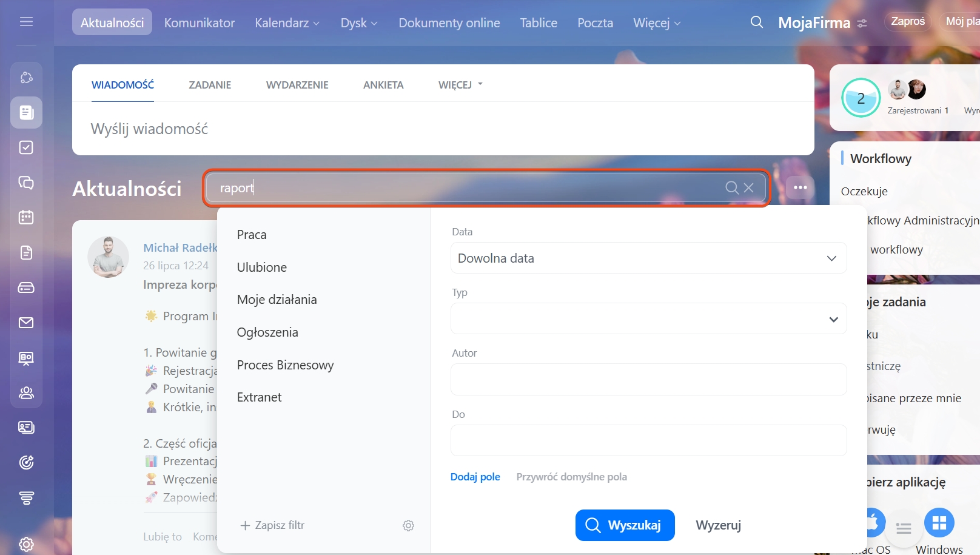Open the three-dots options next to search

click(x=800, y=187)
